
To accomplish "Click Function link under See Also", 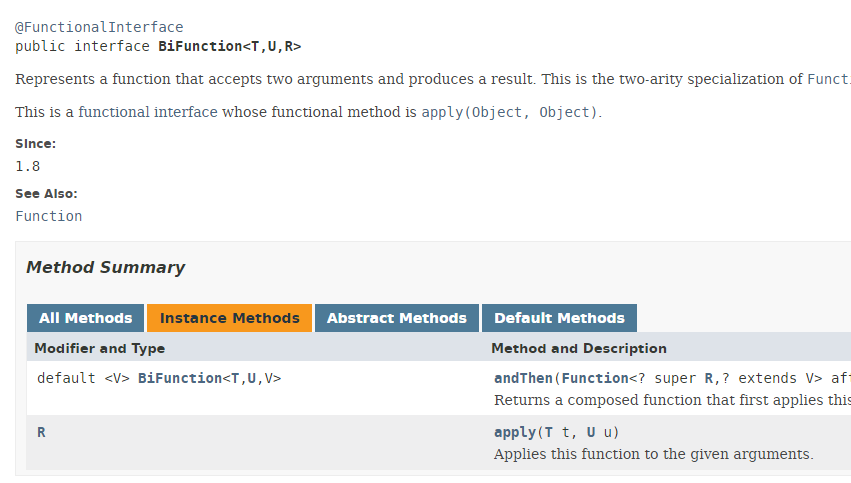I will point(49,216).
